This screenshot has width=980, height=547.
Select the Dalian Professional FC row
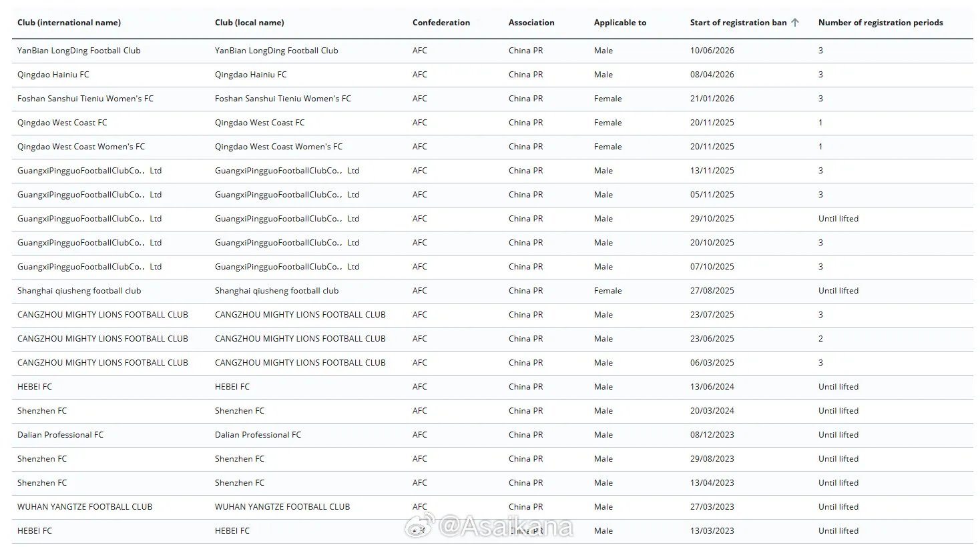point(493,435)
